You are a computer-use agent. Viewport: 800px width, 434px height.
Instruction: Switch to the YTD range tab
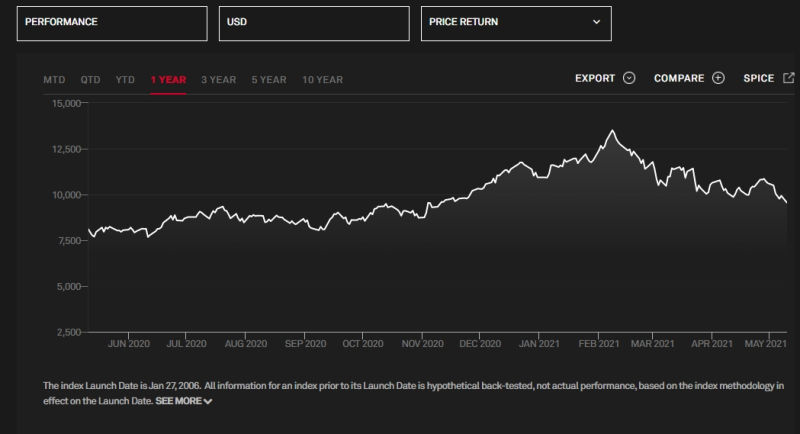125,80
